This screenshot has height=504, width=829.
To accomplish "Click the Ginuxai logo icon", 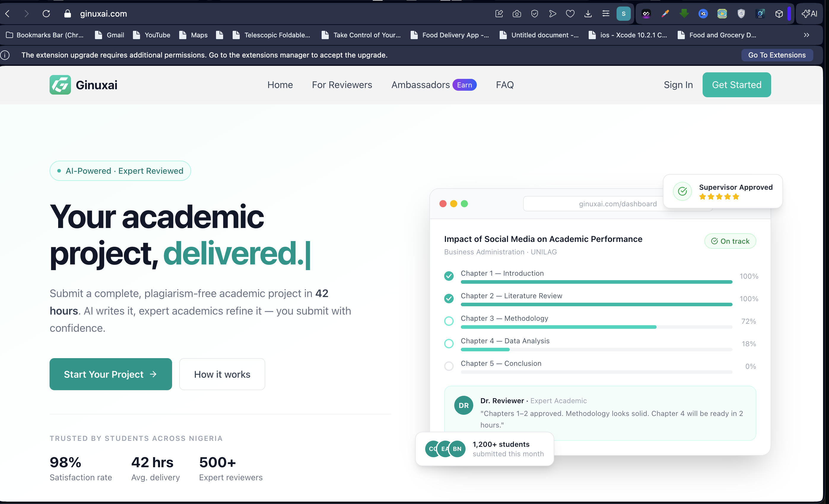I will click(60, 85).
